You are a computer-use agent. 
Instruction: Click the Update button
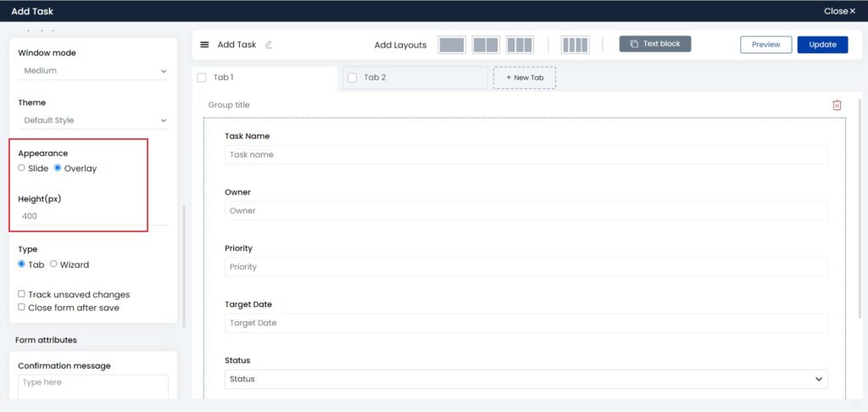tap(822, 45)
